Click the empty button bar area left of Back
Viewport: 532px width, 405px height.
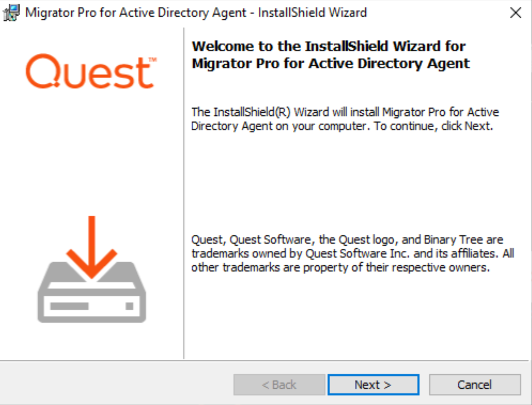[115, 385]
